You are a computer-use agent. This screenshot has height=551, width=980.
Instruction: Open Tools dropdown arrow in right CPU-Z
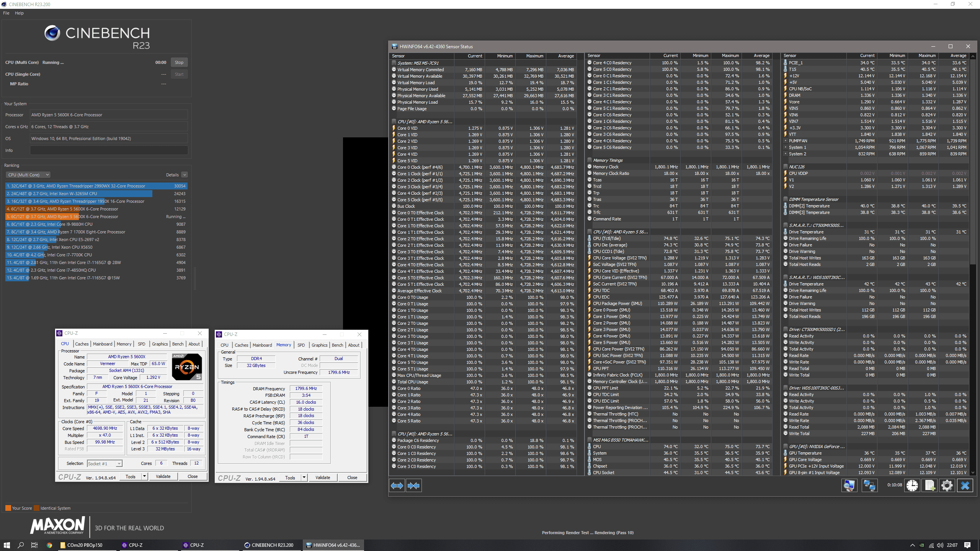pos(304,478)
